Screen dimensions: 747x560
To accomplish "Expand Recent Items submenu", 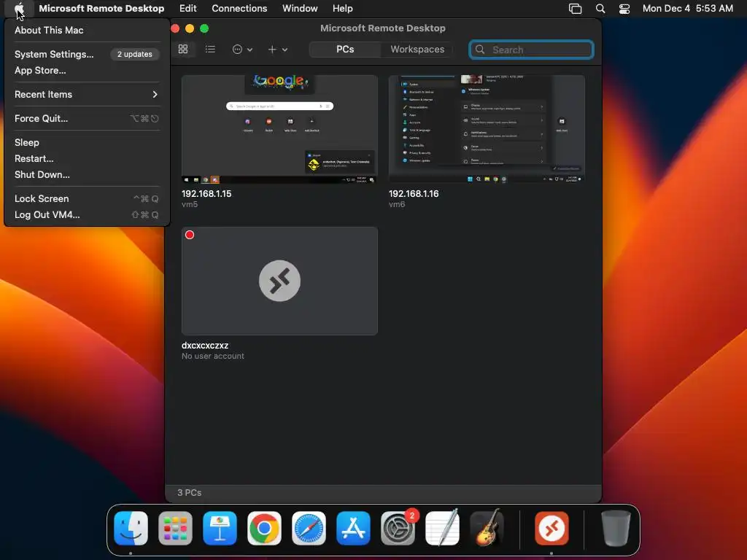I will (87, 94).
